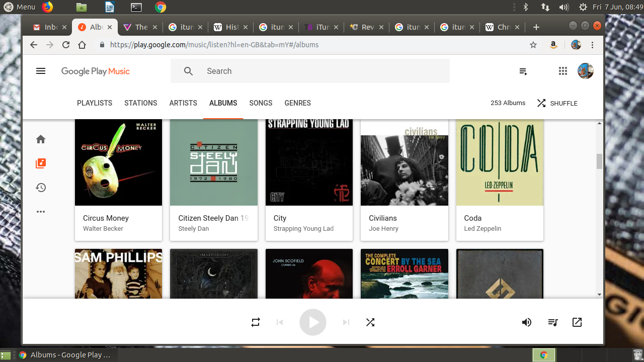Open the Mastodon album cover
Viewport: 644px width, 362px height.
214,274
